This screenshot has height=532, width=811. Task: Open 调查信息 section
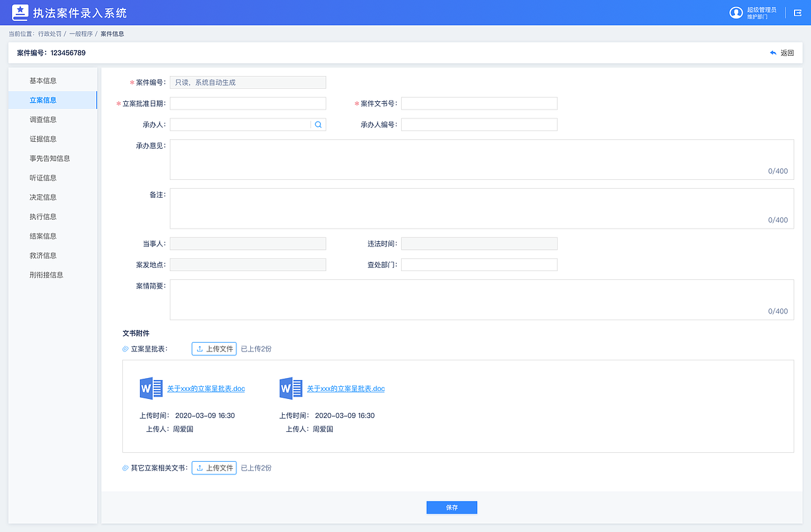53,120
